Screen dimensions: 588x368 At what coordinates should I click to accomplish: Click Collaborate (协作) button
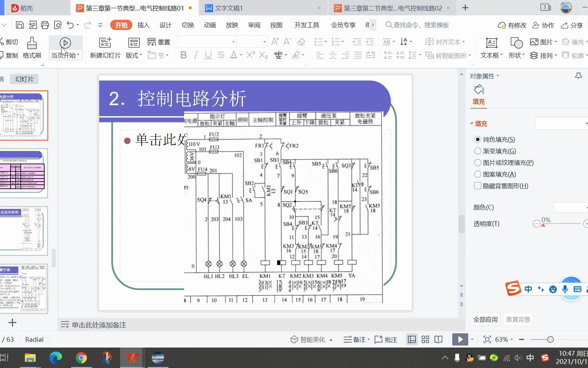543,25
